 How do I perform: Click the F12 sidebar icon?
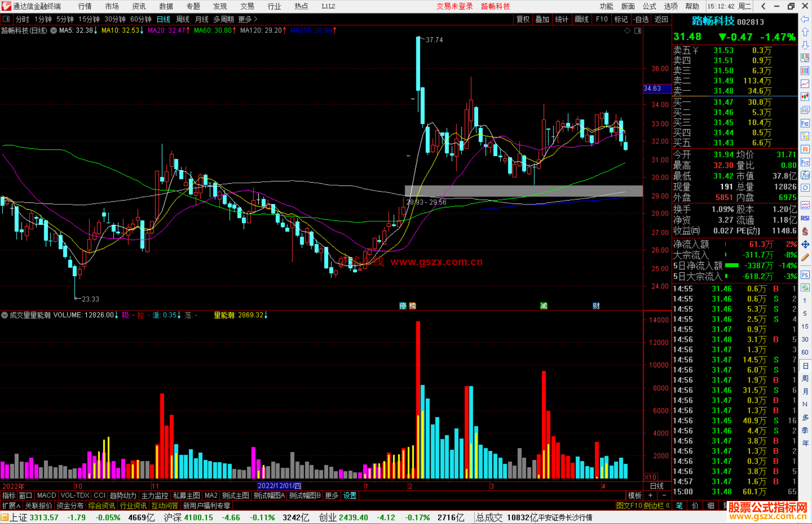tap(805, 162)
